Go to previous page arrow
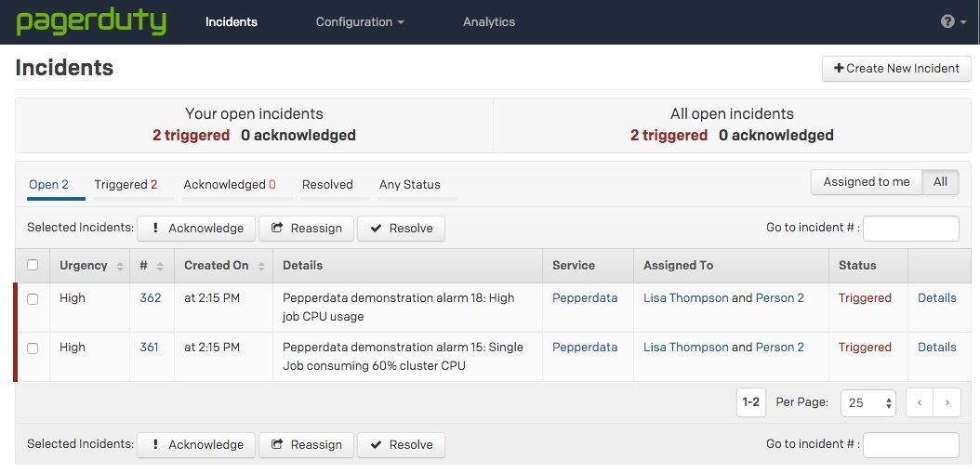The image size is (980, 473). tap(920, 402)
